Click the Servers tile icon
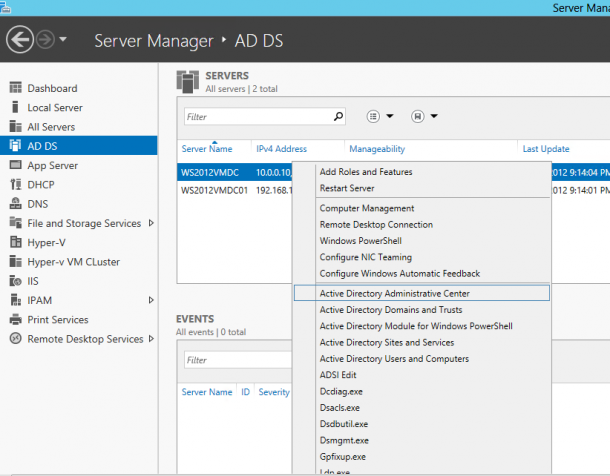The width and height of the screenshot is (610, 476). coord(188,82)
